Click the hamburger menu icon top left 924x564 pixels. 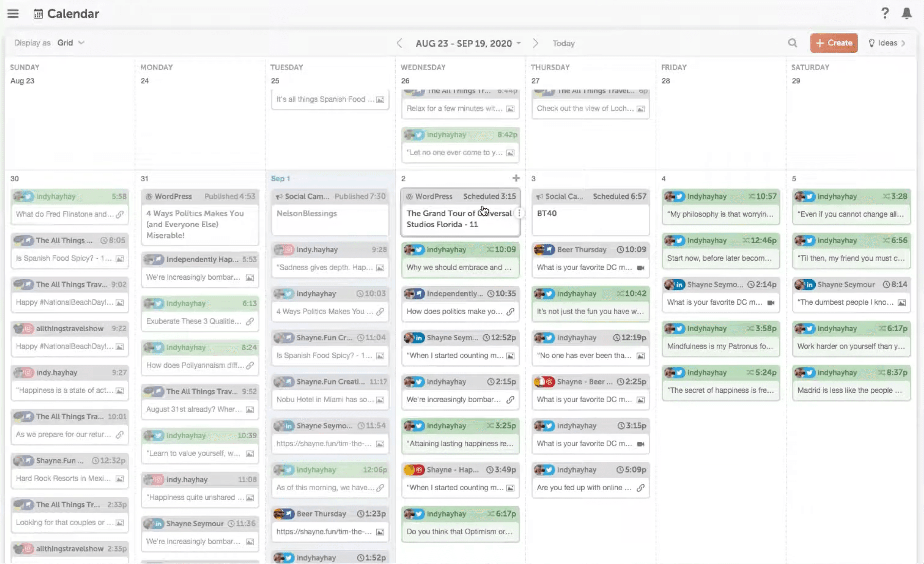(x=13, y=13)
